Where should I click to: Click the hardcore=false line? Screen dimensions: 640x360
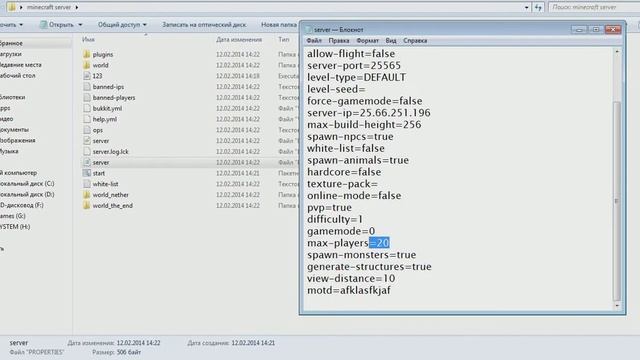point(344,172)
